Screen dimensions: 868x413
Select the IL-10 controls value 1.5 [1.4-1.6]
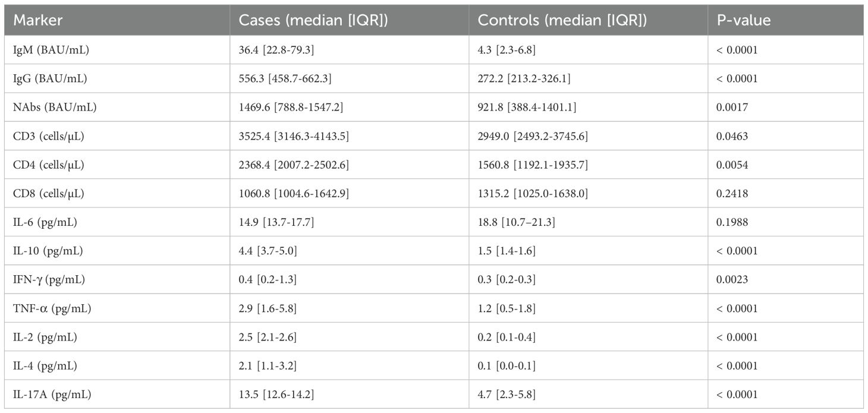[507, 251]
